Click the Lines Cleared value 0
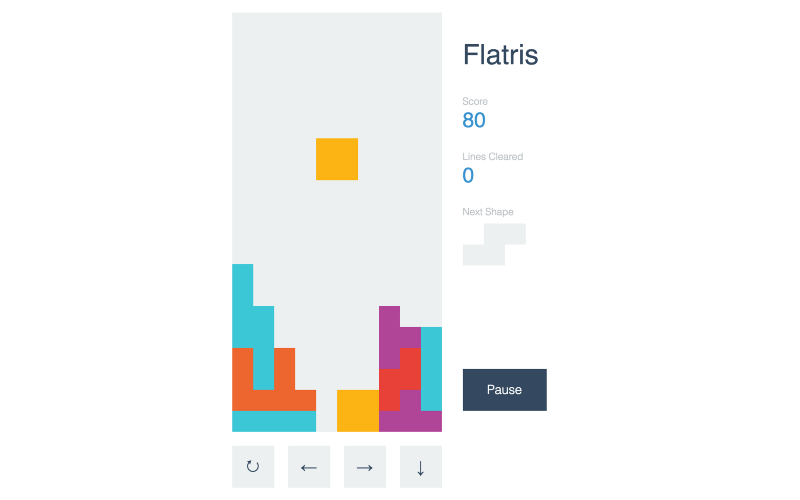The width and height of the screenshot is (800, 500). pyautogui.click(x=468, y=176)
